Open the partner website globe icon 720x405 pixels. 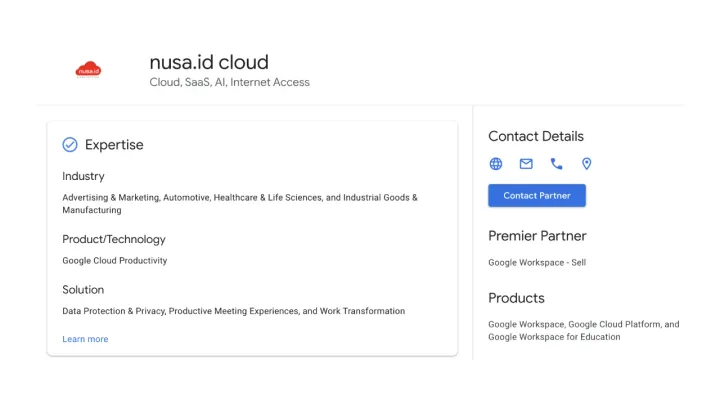point(495,163)
